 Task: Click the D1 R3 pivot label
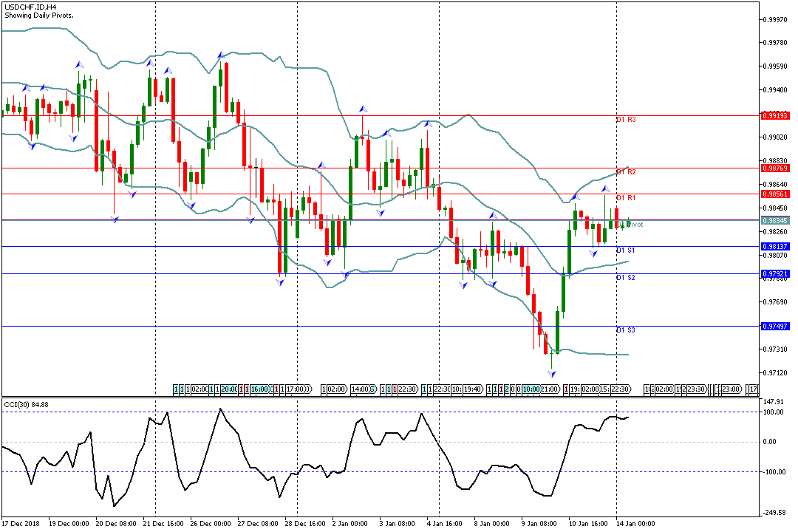click(x=626, y=120)
